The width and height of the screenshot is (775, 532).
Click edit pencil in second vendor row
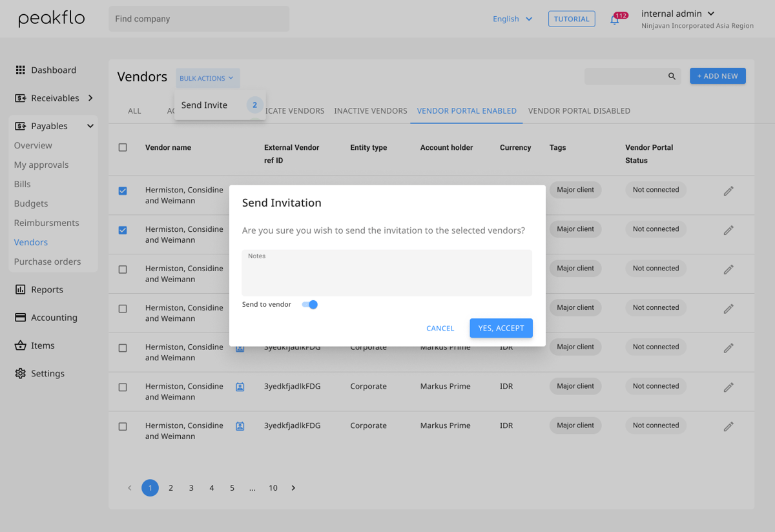(728, 230)
